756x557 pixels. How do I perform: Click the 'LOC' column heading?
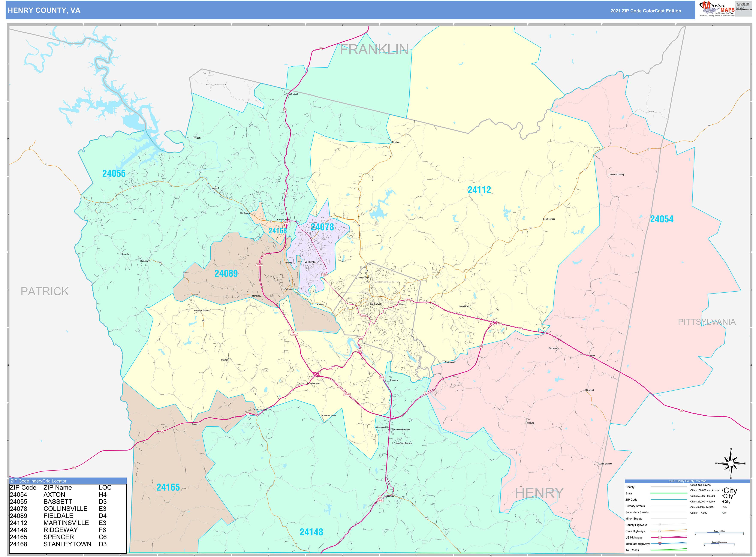click(x=105, y=488)
